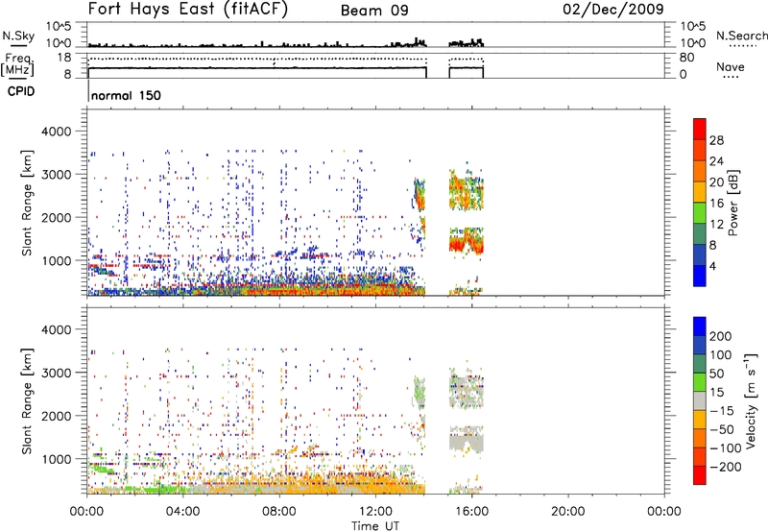Screen dimensions: 768x532
Task: Click the date '02/Dec/2009'
Action: (x=613, y=10)
